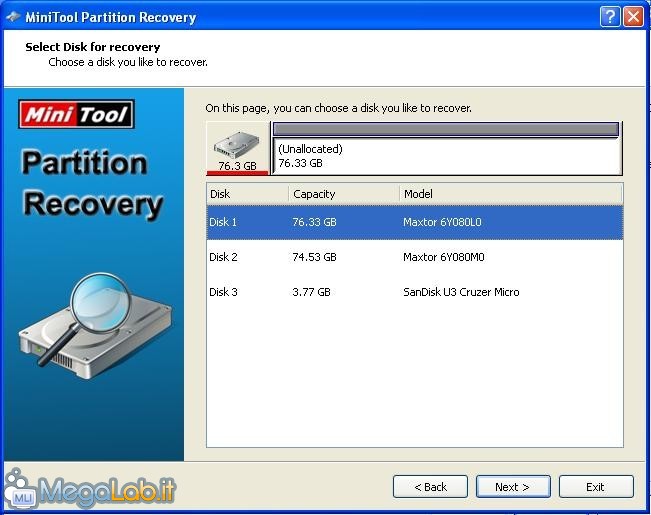Open help via the question mark button
651x515 pixels.
click(609, 17)
